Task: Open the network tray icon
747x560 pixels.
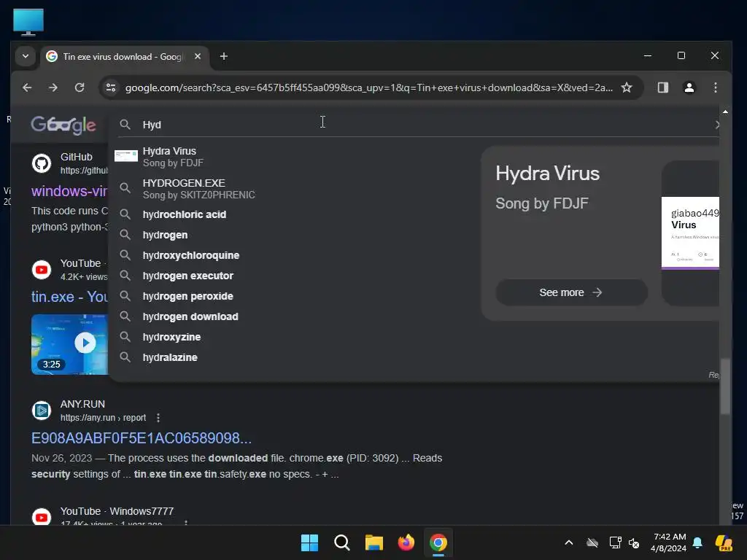Action: (615, 542)
